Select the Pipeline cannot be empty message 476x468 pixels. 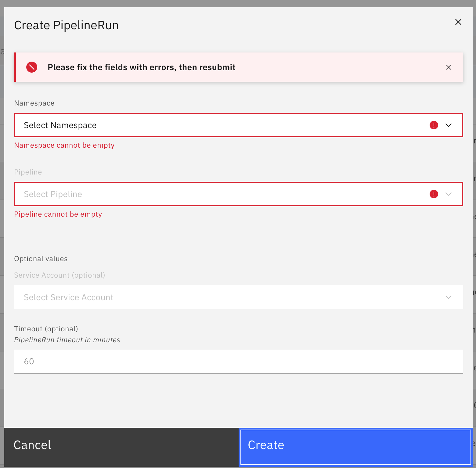58,214
